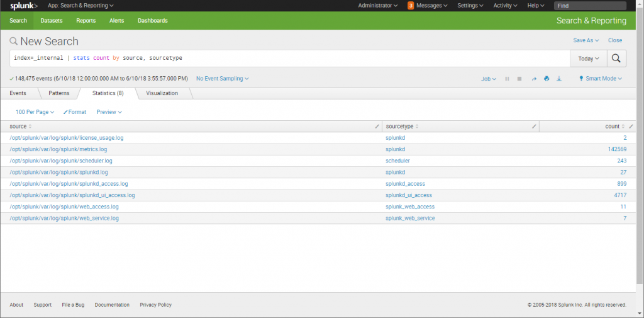
Task: Sort by source column arrows
Action: tap(30, 127)
